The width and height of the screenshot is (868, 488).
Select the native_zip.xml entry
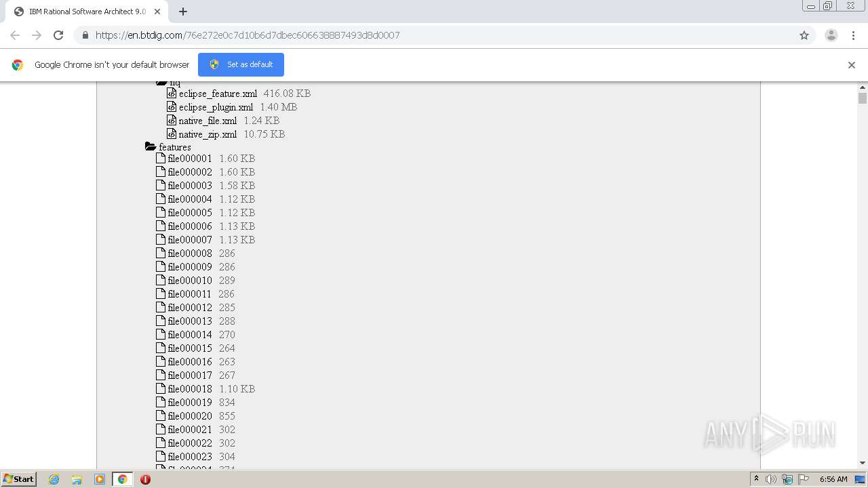208,134
